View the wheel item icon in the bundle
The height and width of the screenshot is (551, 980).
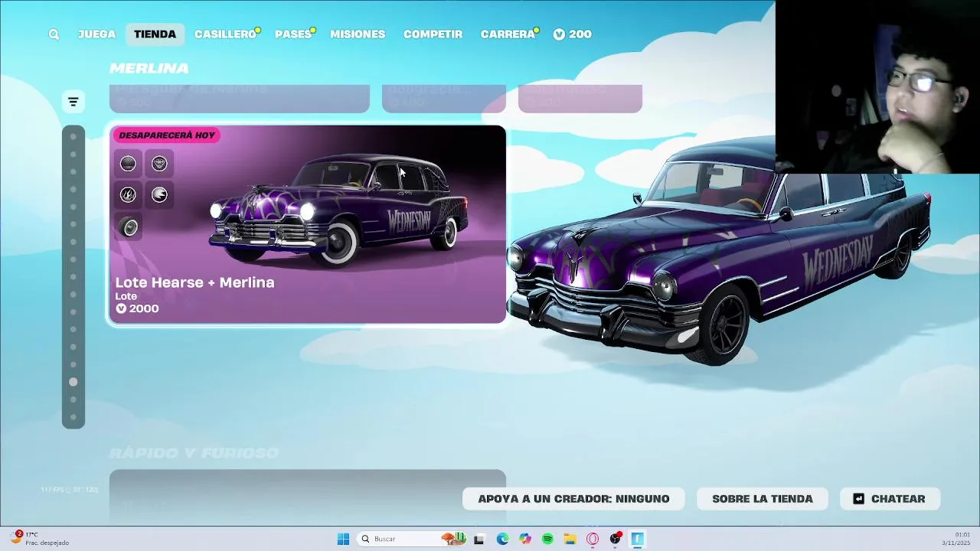129,227
